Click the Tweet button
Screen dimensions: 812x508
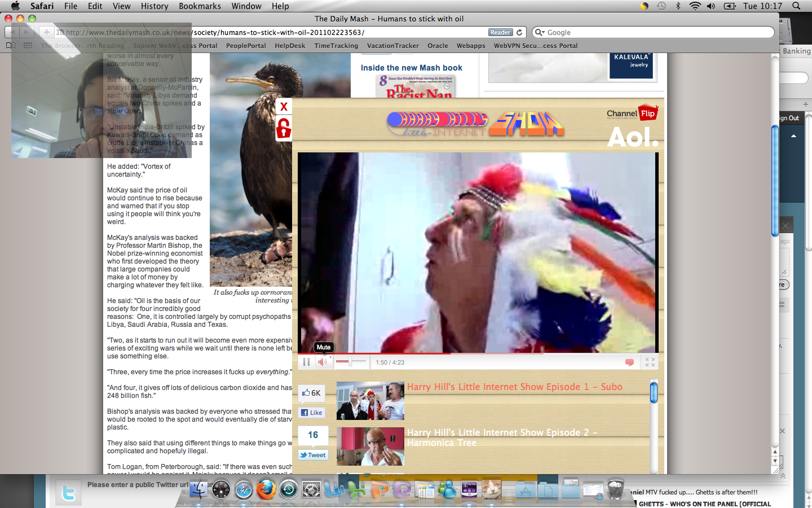[312, 455]
